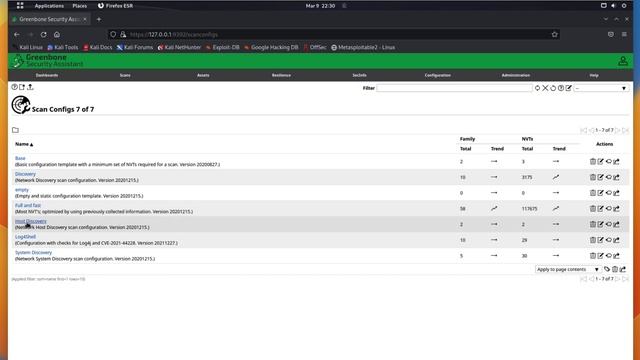This screenshot has height=360, width=640.
Task: Open the Dashboards menu
Action: [47, 75]
